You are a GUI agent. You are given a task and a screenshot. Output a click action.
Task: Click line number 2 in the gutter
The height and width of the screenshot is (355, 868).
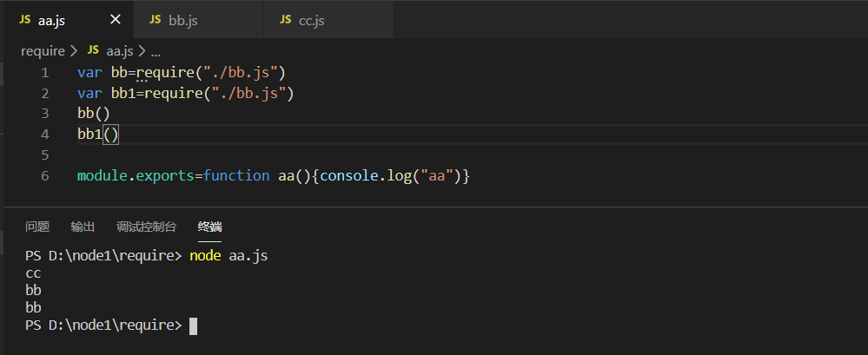coord(45,94)
